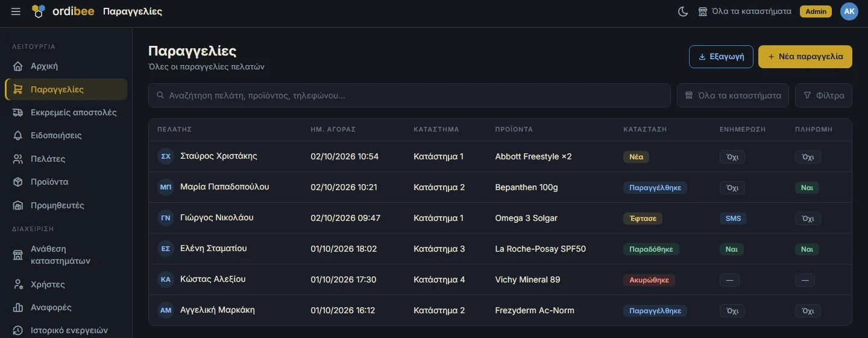
Task: Click the history clock icon in sidebar
Action: point(19,331)
